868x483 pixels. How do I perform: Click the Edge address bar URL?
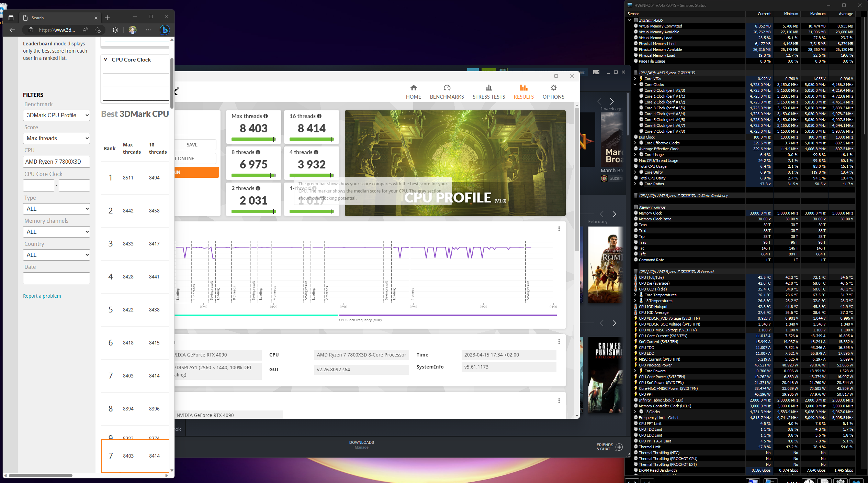57,30
